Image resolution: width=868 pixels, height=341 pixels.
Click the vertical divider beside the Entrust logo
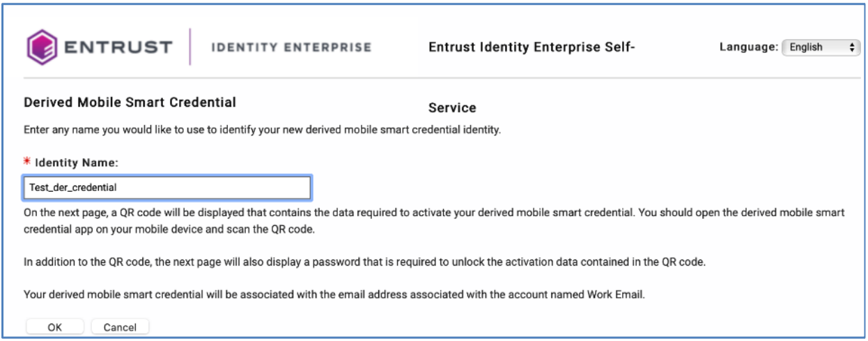click(189, 47)
